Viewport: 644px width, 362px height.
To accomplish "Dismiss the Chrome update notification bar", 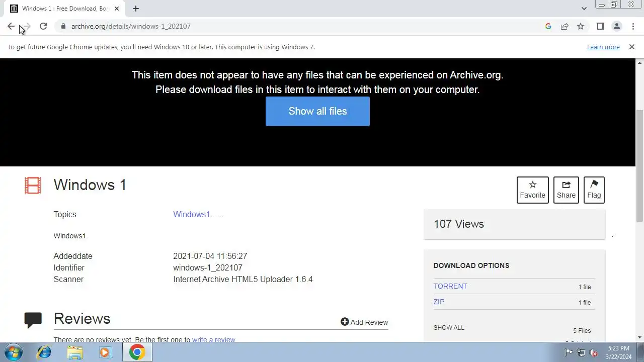I will point(631,47).
